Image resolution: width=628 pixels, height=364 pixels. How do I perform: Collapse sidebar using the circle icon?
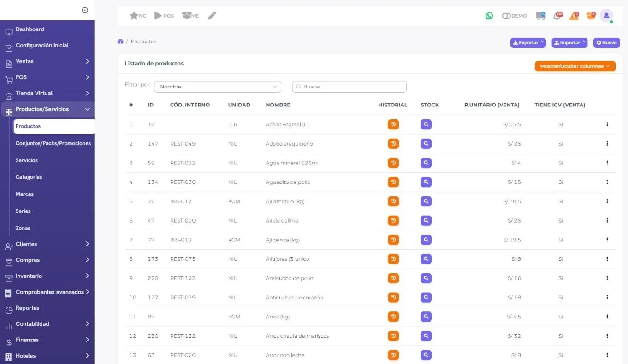(85, 10)
